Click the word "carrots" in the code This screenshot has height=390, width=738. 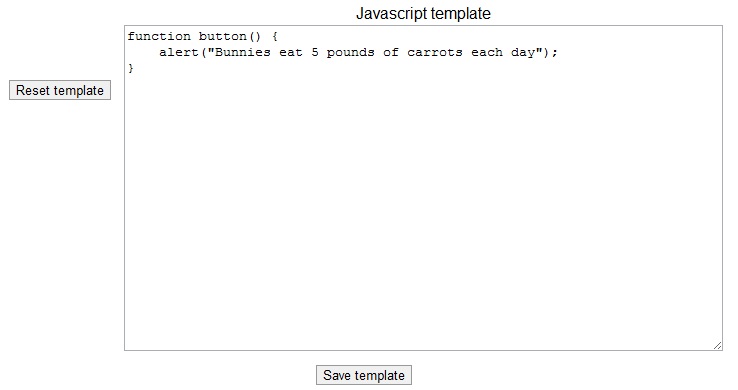click(435, 52)
